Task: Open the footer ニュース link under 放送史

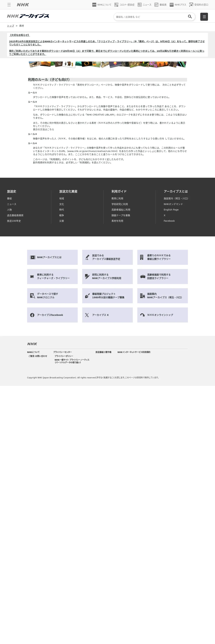Action: click(12, 204)
